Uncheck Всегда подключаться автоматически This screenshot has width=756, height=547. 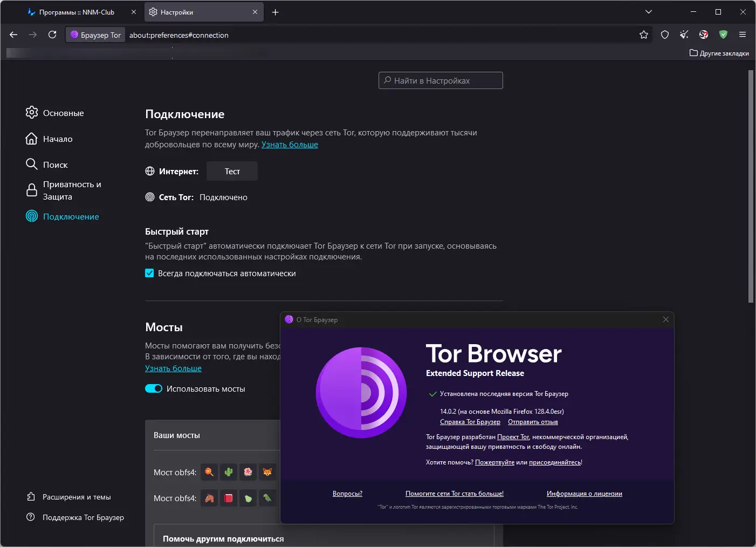click(x=149, y=273)
